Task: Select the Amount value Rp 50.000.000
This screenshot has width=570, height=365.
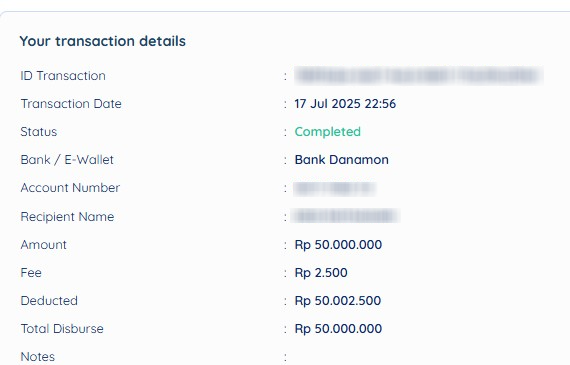Action: 338,245
